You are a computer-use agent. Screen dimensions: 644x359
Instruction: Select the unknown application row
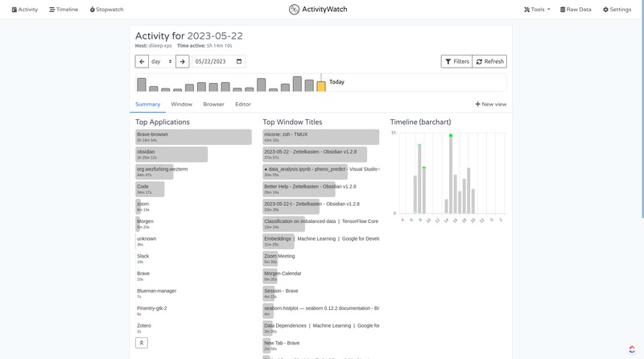click(147, 241)
